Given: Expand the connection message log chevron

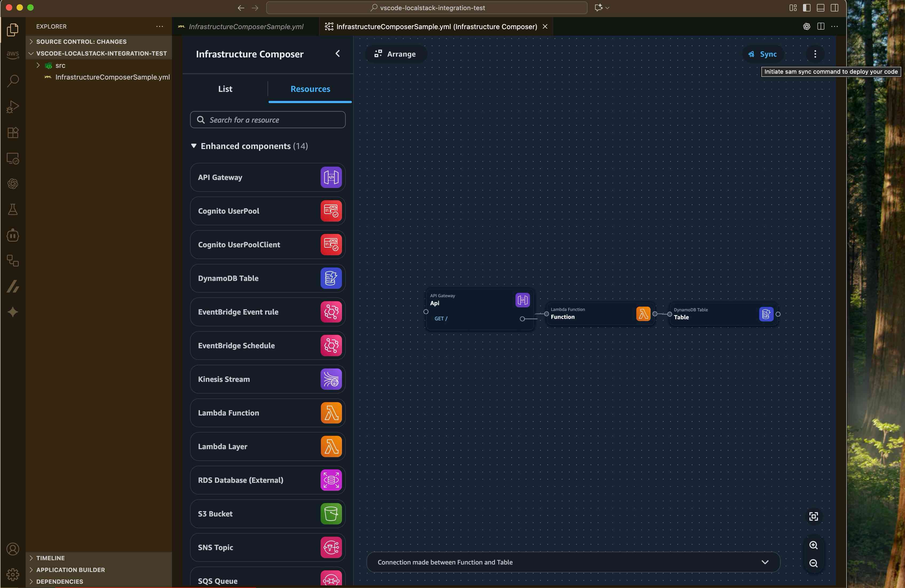Looking at the screenshot, I should [765, 562].
